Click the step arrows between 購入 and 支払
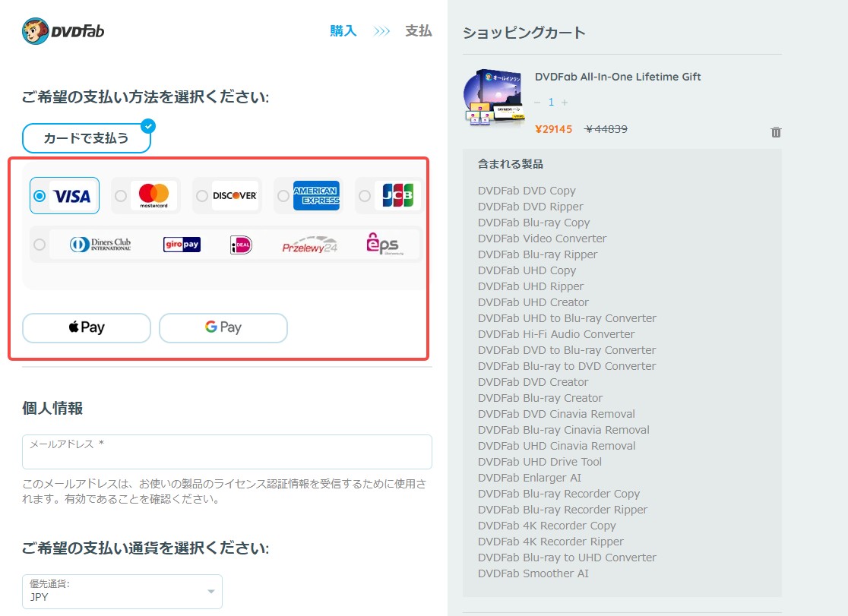 click(381, 31)
